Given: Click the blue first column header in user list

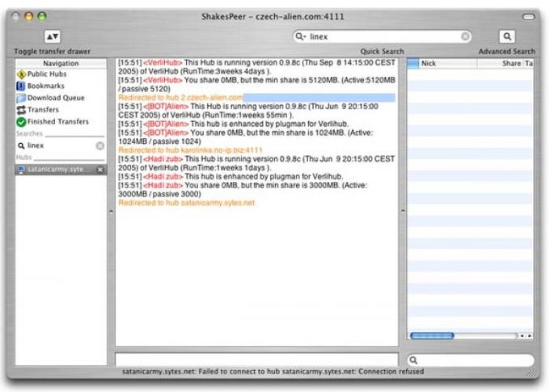Looking at the screenshot, I should point(412,64).
